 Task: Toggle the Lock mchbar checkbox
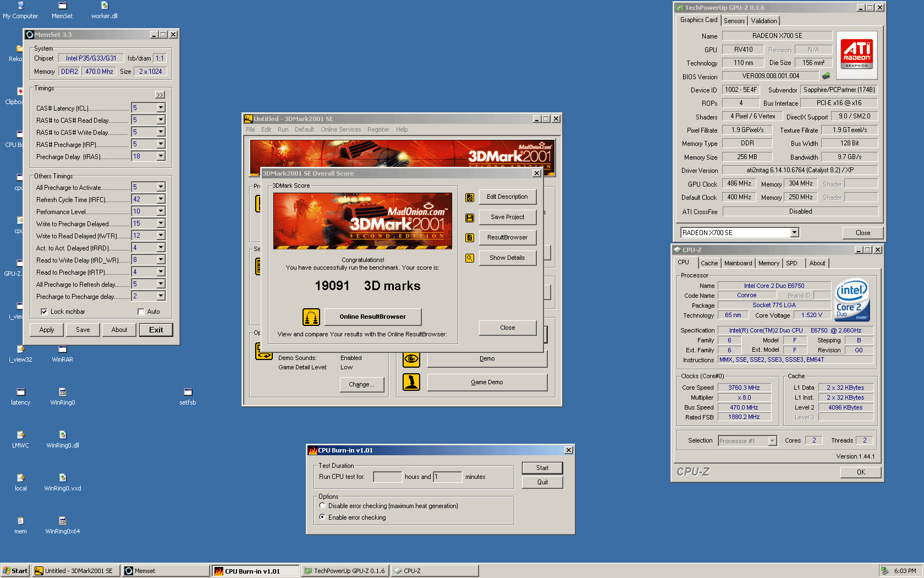coord(44,312)
